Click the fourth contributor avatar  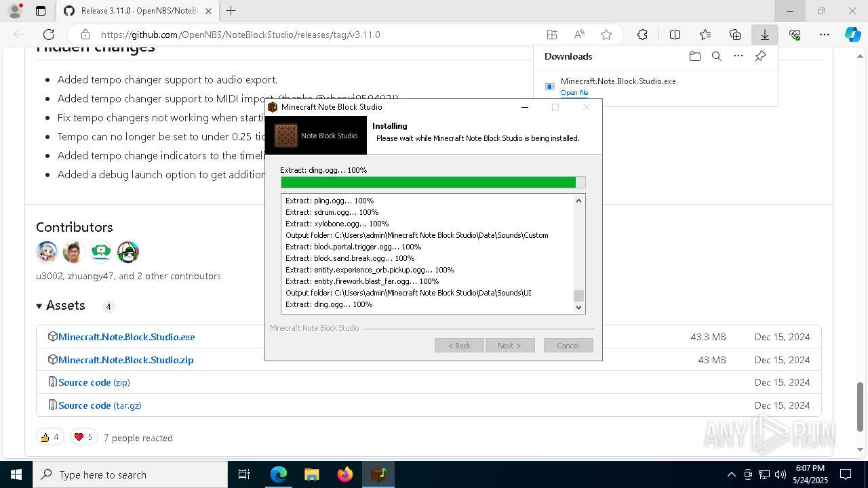pyautogui.click(x=128, y=252)
